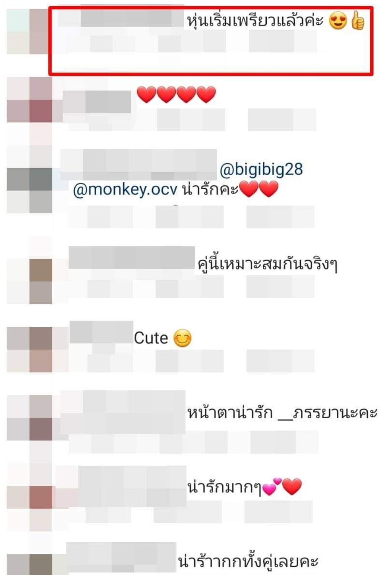The image size is (392, 575).
Task: Tap the pink sparkling hearts emoji
Action: [272, 486]
